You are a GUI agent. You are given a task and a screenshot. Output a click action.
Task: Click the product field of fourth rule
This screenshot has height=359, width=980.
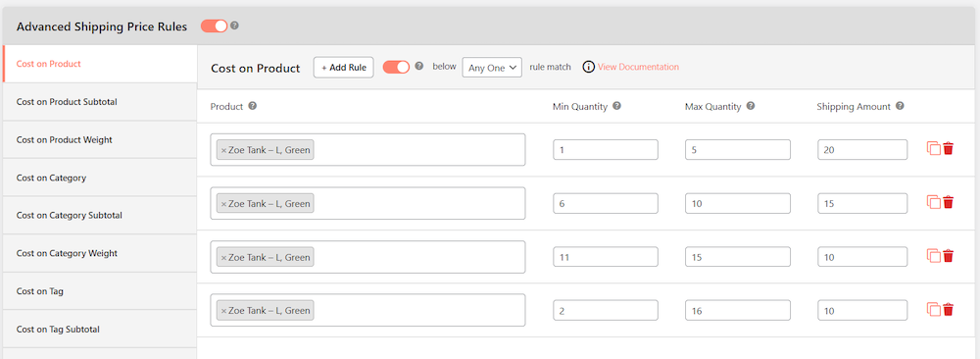coord(368,310)
